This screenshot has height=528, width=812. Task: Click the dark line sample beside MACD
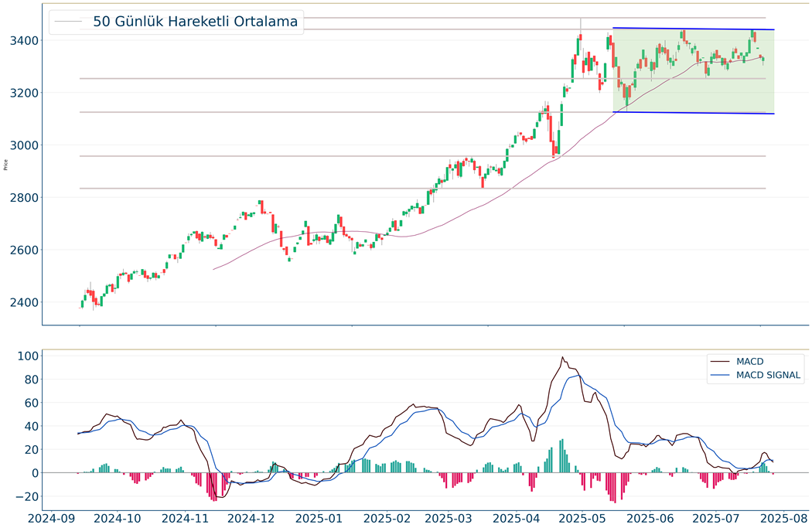[720, 362]
